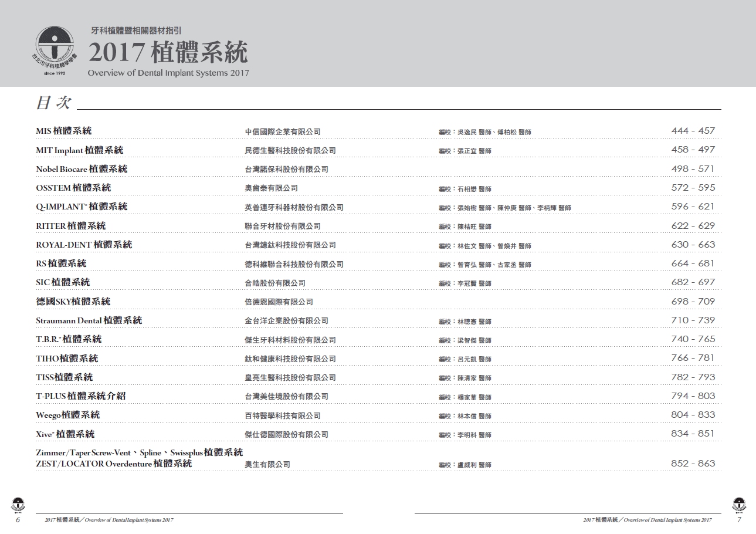The image size is (756, 534).
Task: Click the editor credit in the Q-IMPLANT row
Action: pyautogui.click(x=505, y=208)
